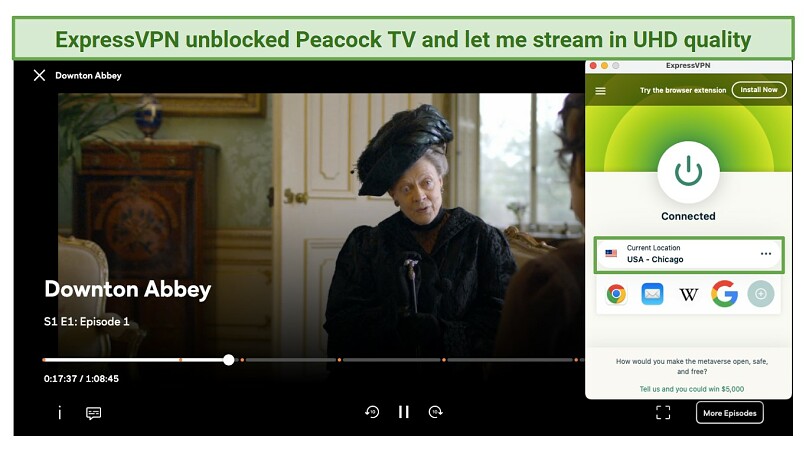Image resolution: width=806 pixels, height=453 pixels.
Task: Launch the Chrome shortcut
Action: pos(616,294)
